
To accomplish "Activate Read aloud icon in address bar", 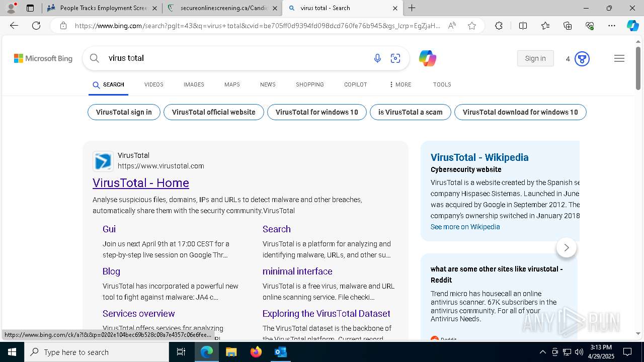I will [x=452, y=26].
